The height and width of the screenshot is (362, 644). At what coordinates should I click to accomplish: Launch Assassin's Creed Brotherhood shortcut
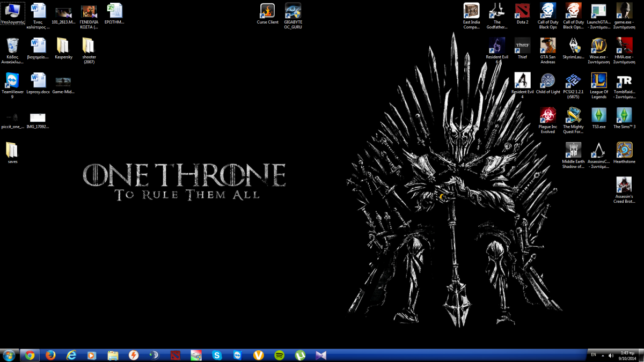(x=624, y=190)
